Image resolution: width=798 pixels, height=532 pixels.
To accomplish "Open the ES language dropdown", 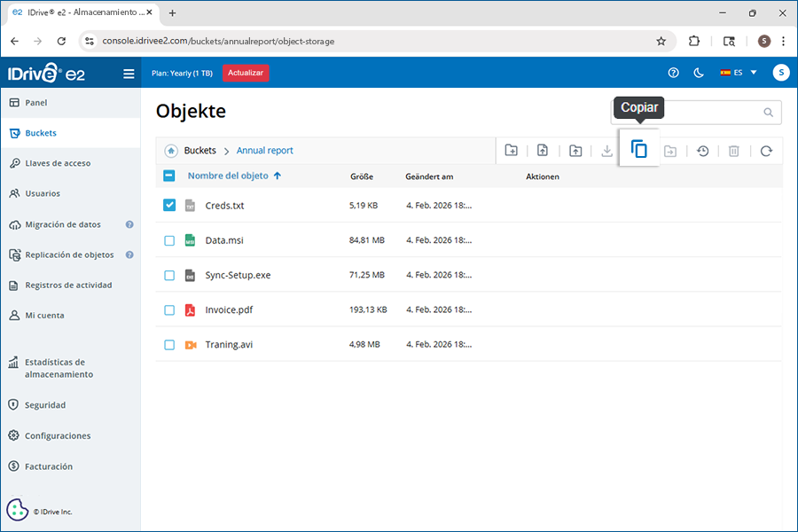I will [x=739, y=73].
